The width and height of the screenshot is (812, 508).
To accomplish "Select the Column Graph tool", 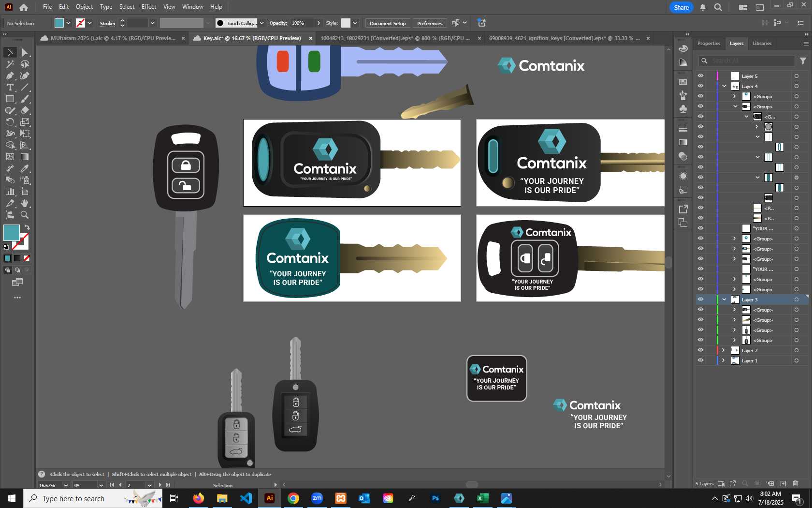I will pos(10,192).
